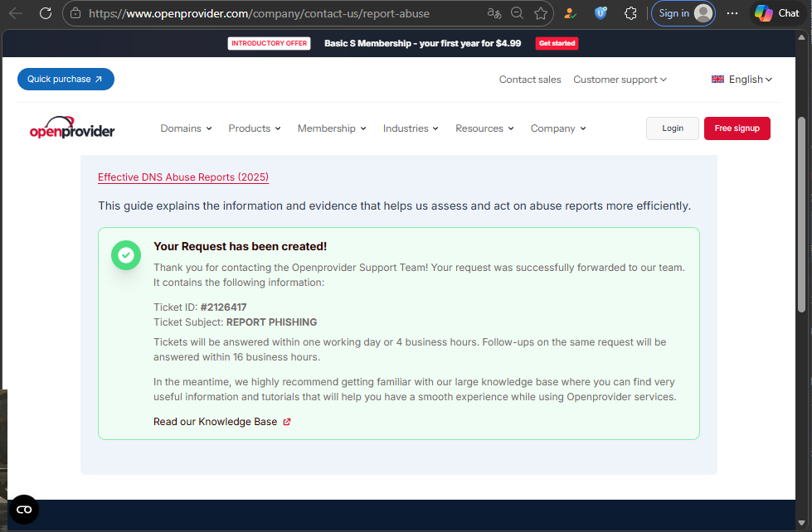
Task: Reload the page with refresh icon
Action: (x=46, y=13)
